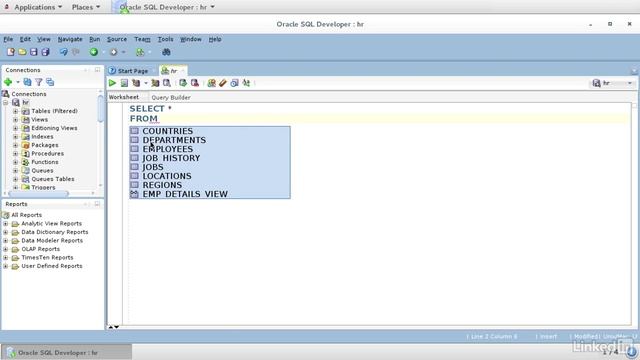The height and width of the screenshot is (360, 640).
Task: Click the Filter funnel icon in Connections
Action: pyautogui.click(x=39, y=82)
